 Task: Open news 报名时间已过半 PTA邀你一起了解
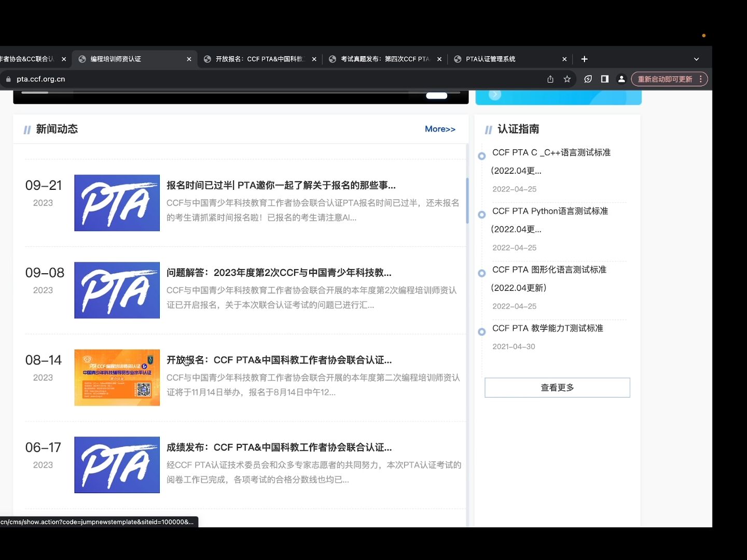point(281,186)
